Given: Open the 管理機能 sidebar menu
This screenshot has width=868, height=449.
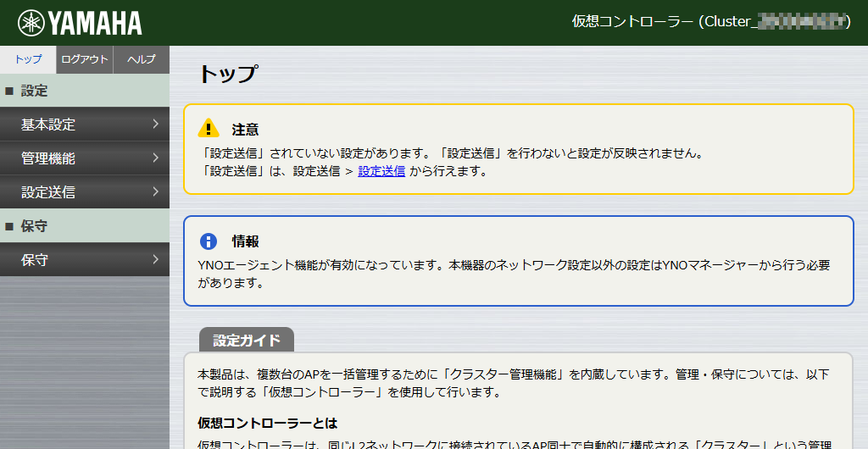Looking at the screenshot, I should (48, 158).
